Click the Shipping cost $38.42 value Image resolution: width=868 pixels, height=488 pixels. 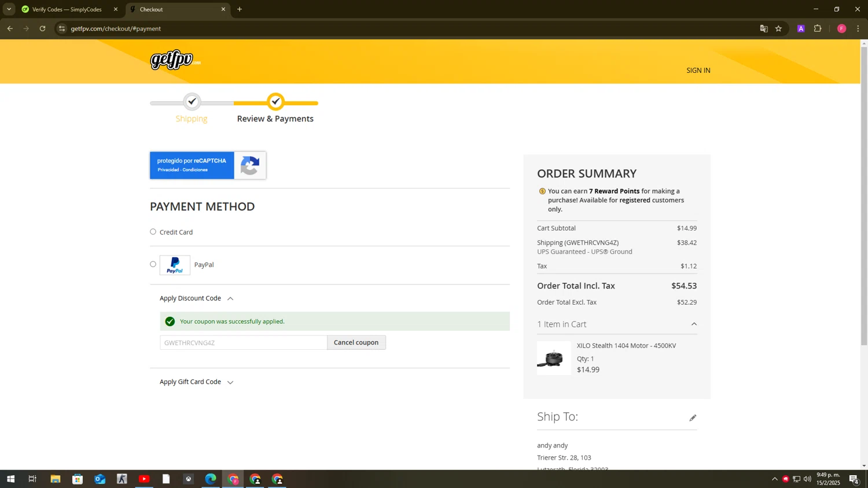(687, 243)
